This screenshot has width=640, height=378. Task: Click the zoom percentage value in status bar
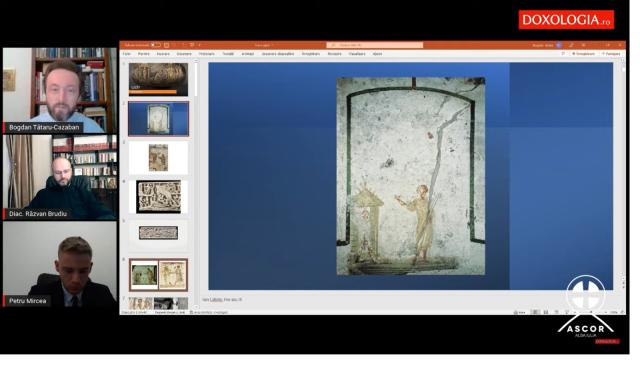coord(614,312)
